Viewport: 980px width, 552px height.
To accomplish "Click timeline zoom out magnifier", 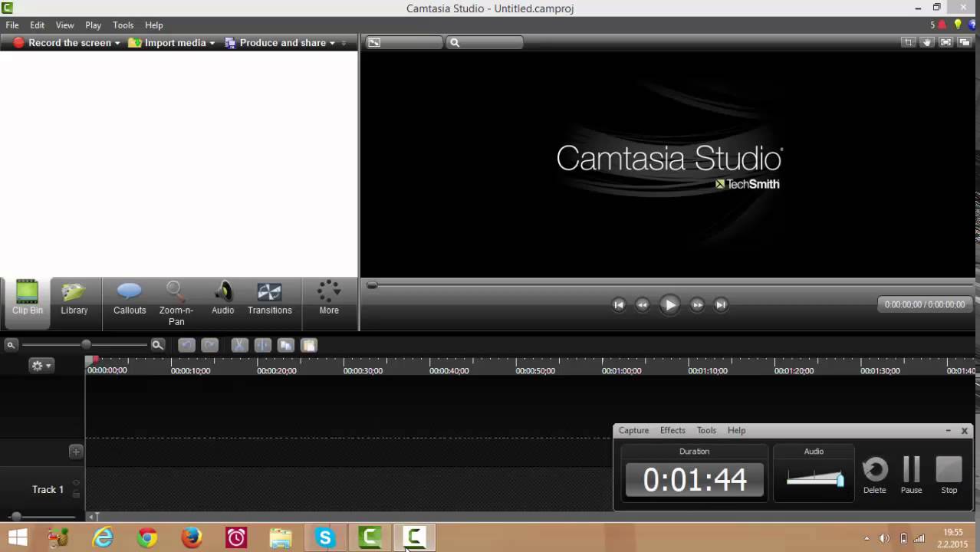I will pyautogui.click(x=11, y=345).
